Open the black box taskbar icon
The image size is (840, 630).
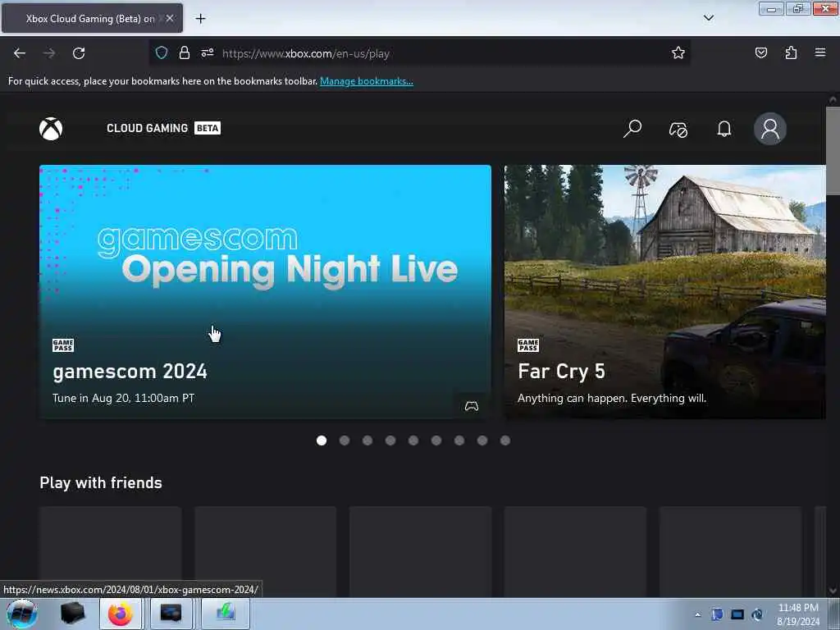point(72,614)
